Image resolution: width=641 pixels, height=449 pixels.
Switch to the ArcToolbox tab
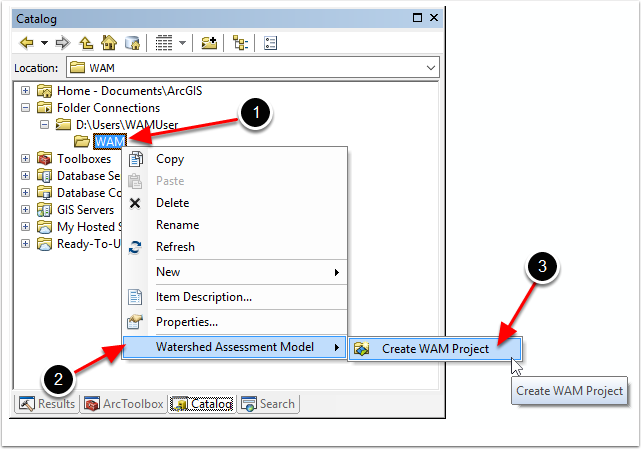(124, 404)
